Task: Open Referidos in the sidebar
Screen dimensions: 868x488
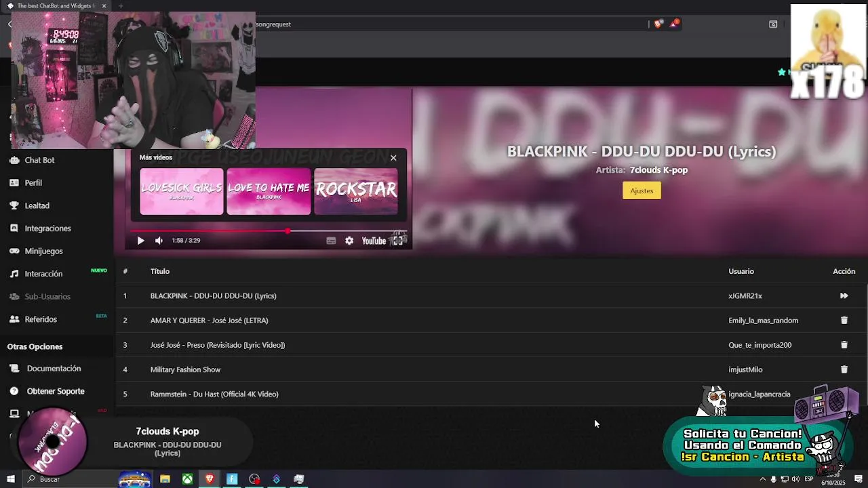Action: coord(41,319)
